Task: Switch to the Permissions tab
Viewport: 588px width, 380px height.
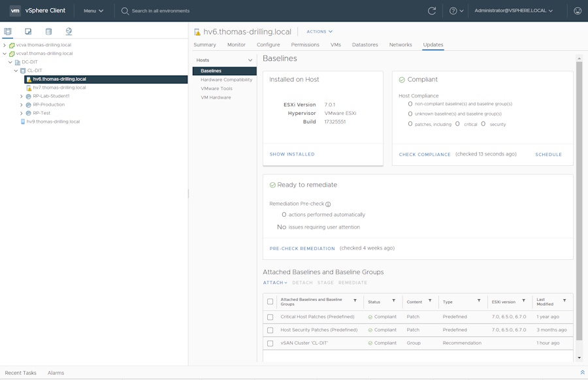Action: tap(305, 44)
